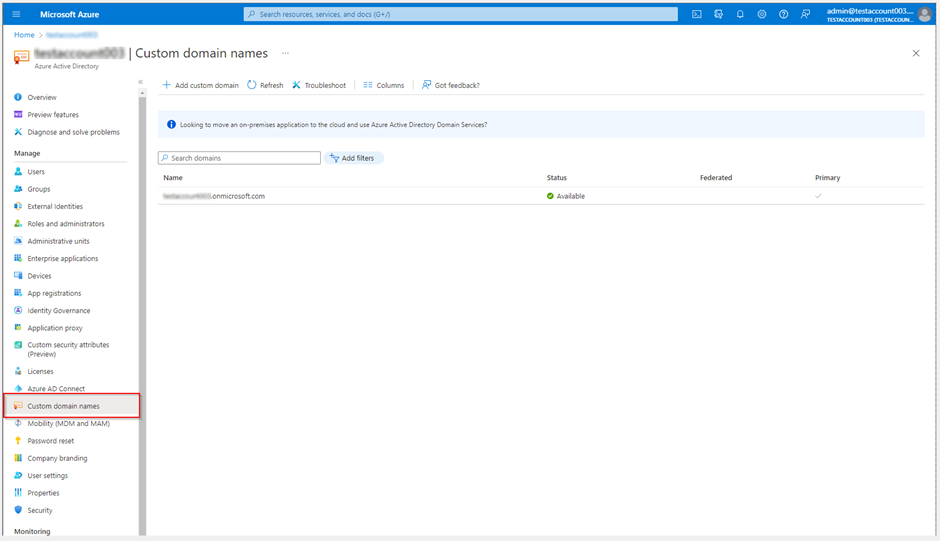Open Users under Manage

point(29,172)
